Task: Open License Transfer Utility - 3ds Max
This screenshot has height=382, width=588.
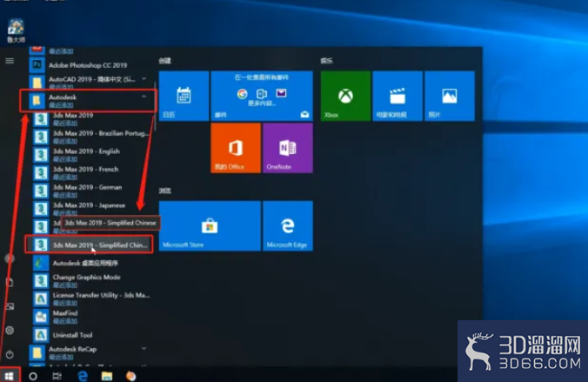Action: point(92,298)
